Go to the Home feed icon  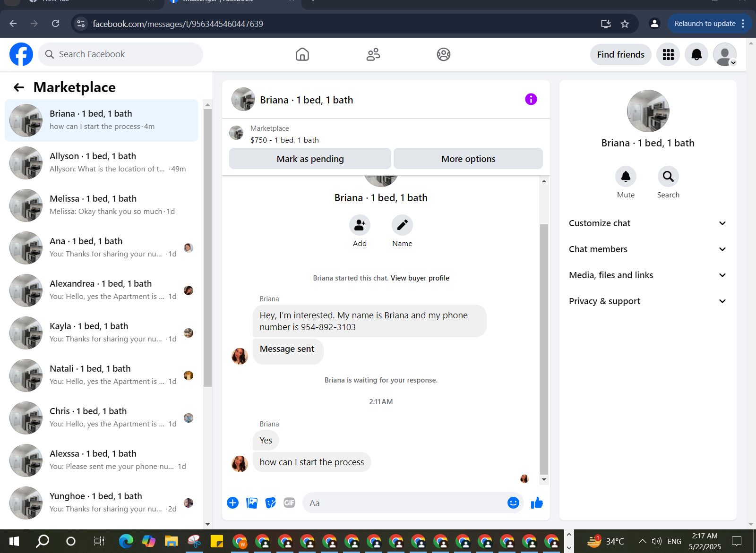tap(302, 54)
